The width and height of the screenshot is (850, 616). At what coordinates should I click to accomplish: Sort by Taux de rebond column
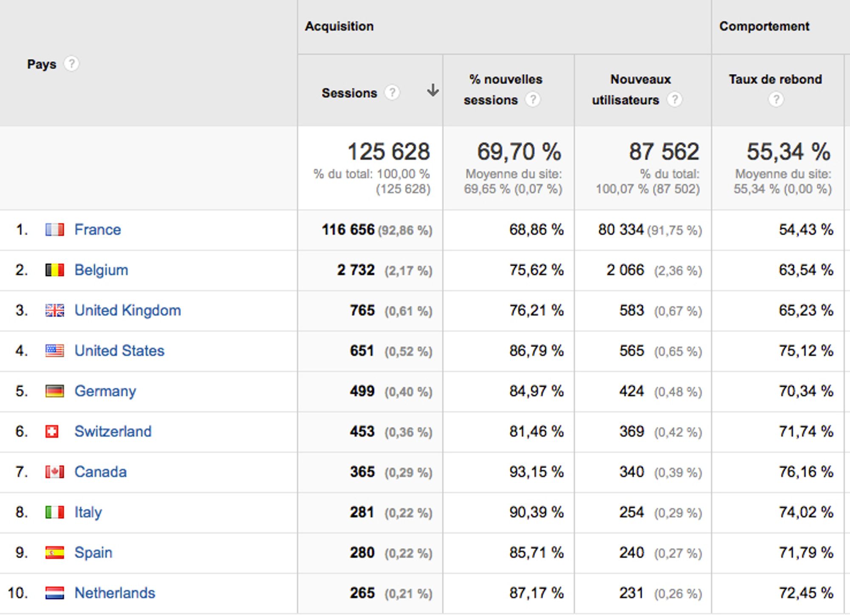tap(775, 79)
